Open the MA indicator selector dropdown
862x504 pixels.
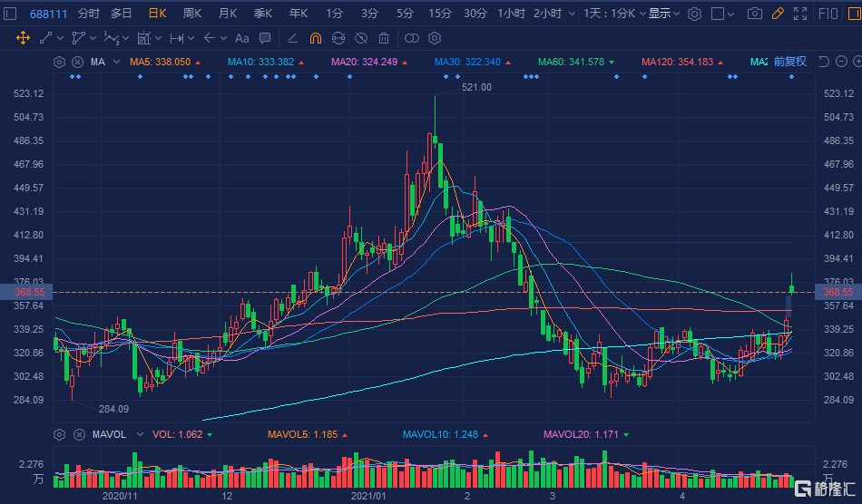point(116,62)
